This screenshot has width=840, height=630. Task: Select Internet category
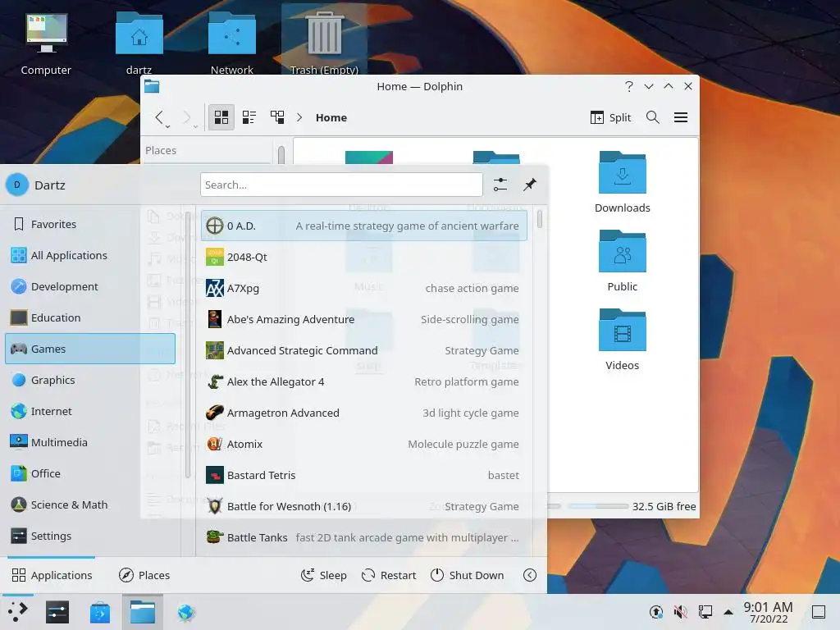(90, 411)
